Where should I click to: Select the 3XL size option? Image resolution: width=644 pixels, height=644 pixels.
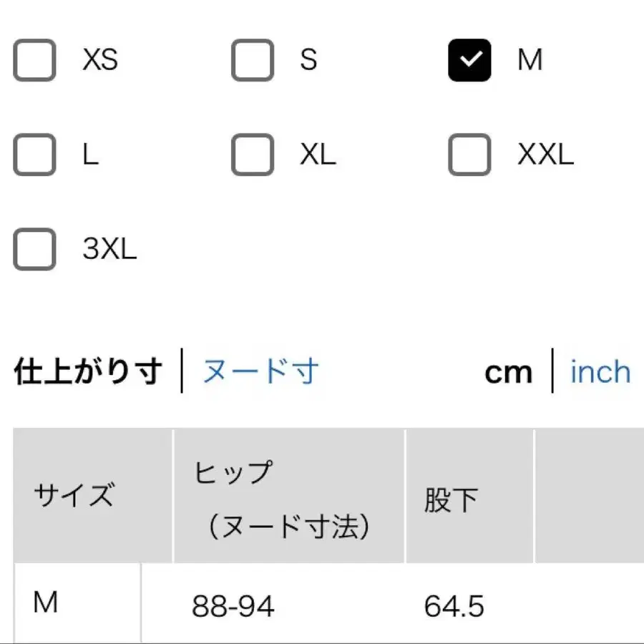coord(34,250)
